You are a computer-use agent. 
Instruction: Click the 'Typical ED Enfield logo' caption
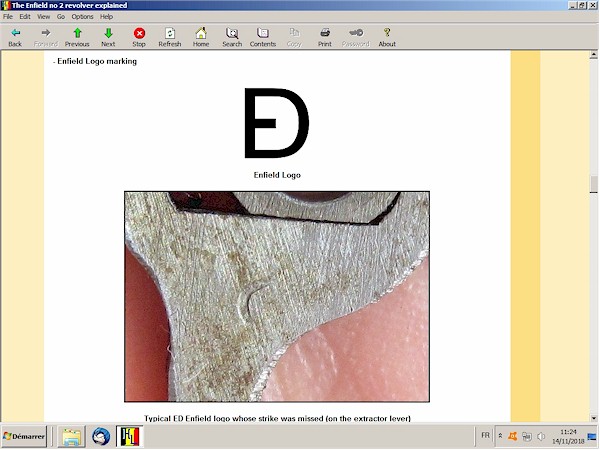point(277,418)
